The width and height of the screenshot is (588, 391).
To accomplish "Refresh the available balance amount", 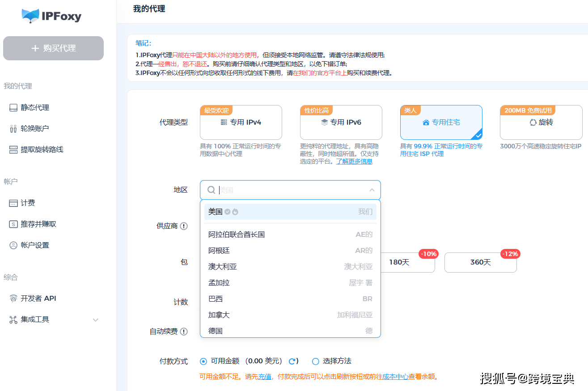I will pyautogui.click(x=292, y=362).
